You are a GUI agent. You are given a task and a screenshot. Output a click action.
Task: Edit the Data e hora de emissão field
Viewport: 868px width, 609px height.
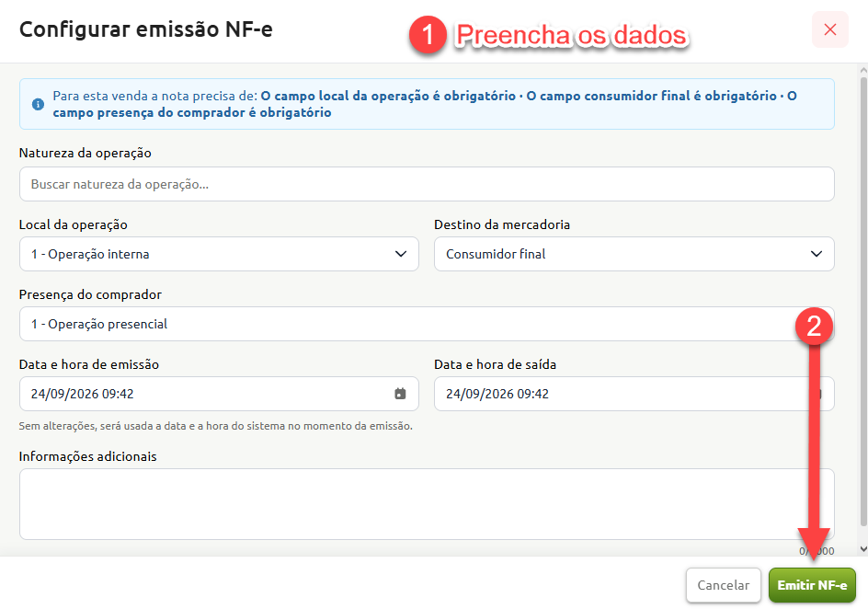click(219, 394)
